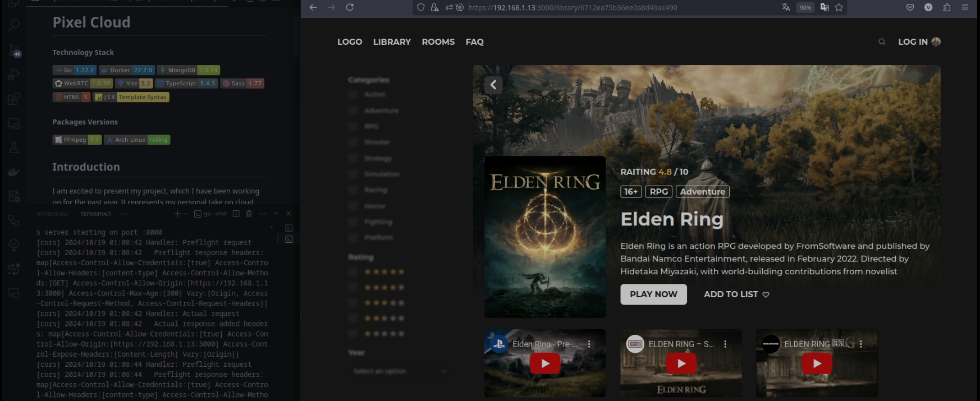
Task: Bookmark this page with the star icon
Action: pyautogui.click(x=839, y=7)
